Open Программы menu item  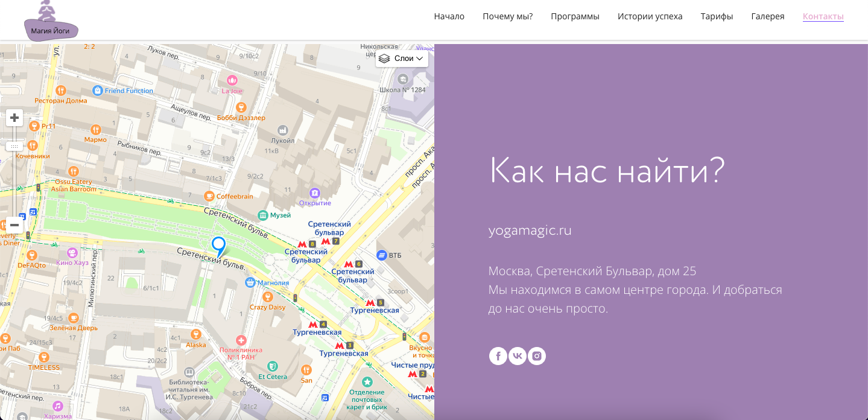coord(575,16)
